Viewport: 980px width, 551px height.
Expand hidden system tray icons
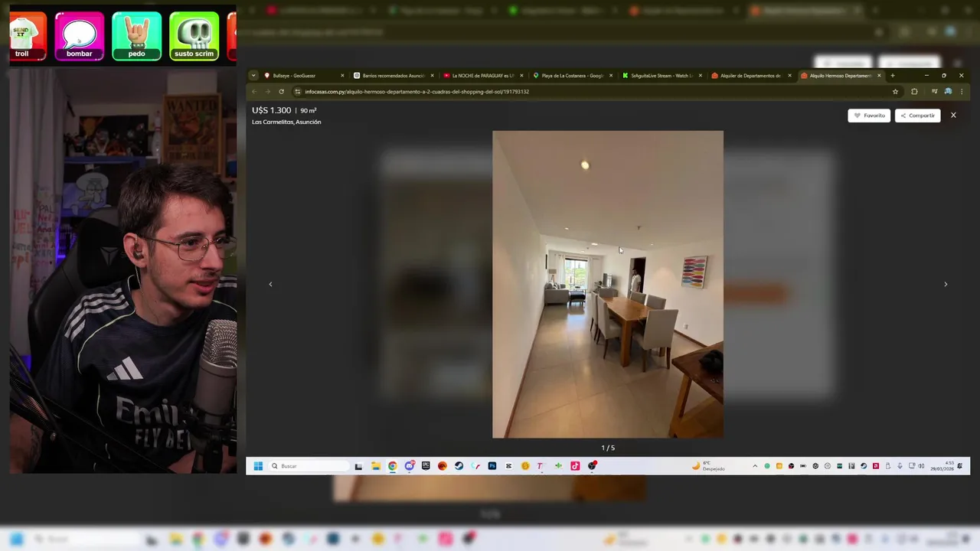755,466
